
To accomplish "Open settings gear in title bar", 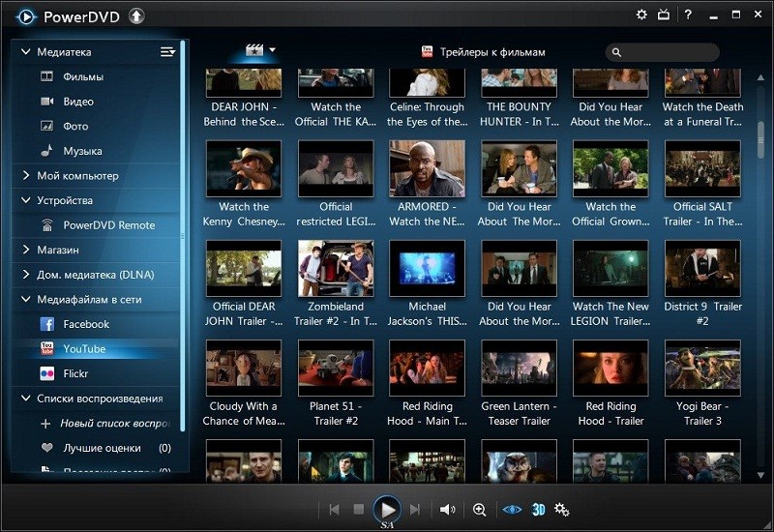I will pos(641,15).
